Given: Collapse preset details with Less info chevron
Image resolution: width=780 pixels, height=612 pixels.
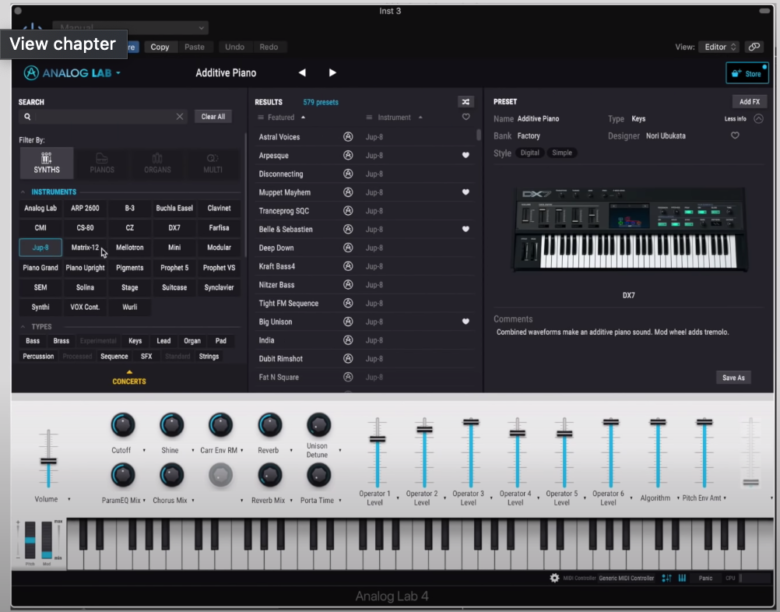Looking at the screenshot, I should 758,119.
